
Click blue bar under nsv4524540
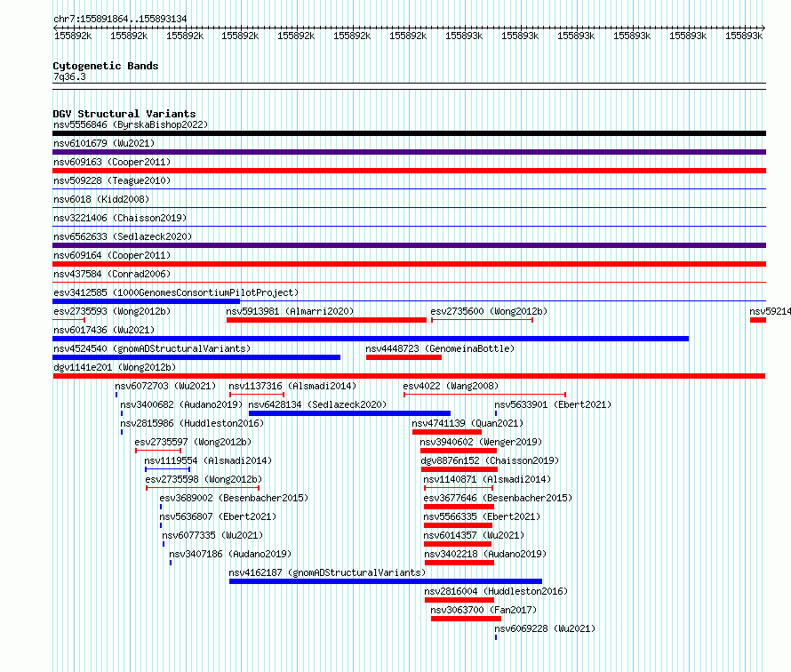tap(196, 357)
